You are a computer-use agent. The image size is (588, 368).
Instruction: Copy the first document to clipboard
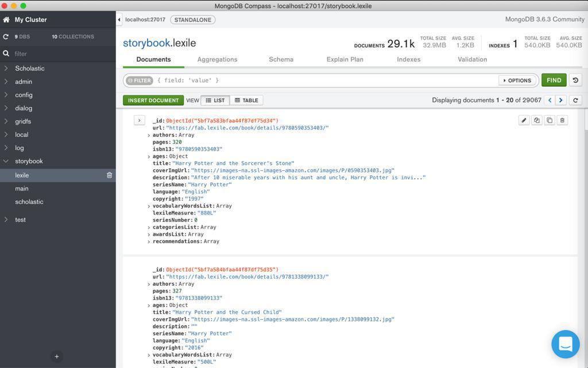[537, 120]
